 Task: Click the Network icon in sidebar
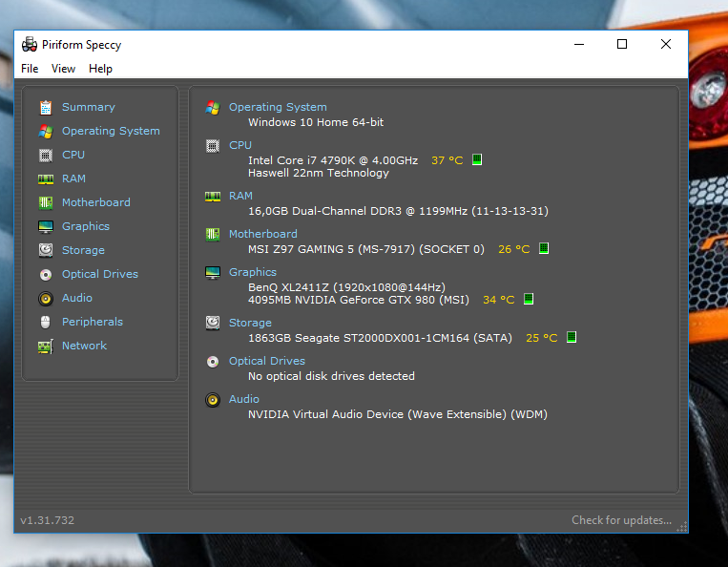point(45,346)
